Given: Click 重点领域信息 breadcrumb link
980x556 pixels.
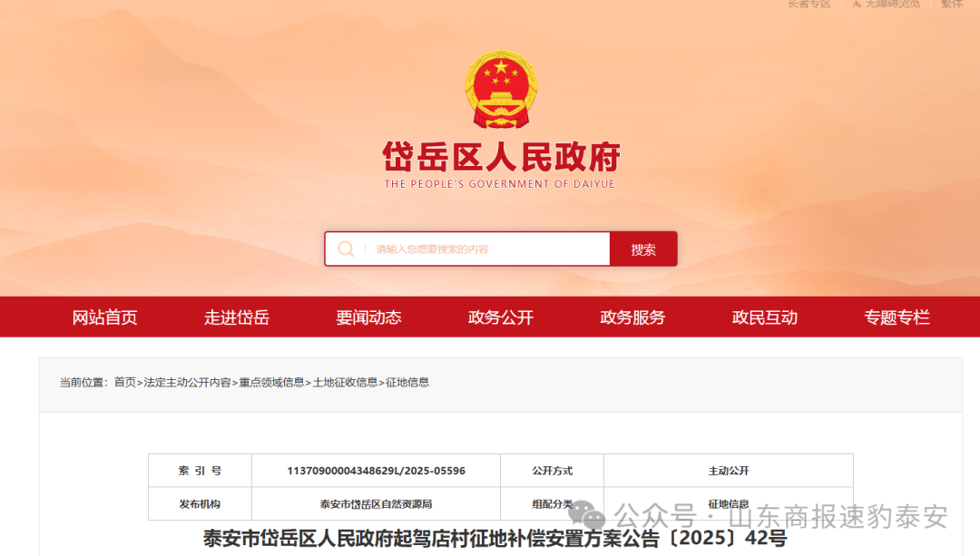Looking at the screenshot, I should tap(271, 383).
